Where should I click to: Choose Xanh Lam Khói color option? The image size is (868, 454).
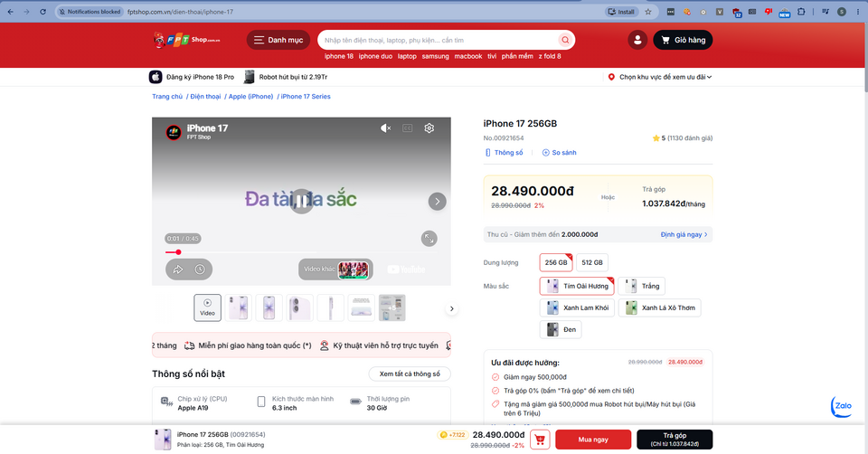[x=577, y=307]
